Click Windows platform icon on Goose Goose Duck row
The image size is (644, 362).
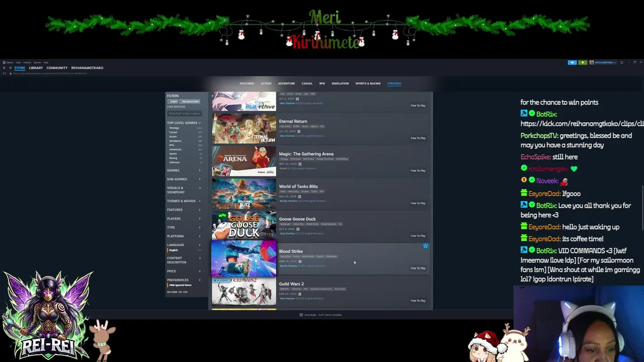[x=298, y=229]
